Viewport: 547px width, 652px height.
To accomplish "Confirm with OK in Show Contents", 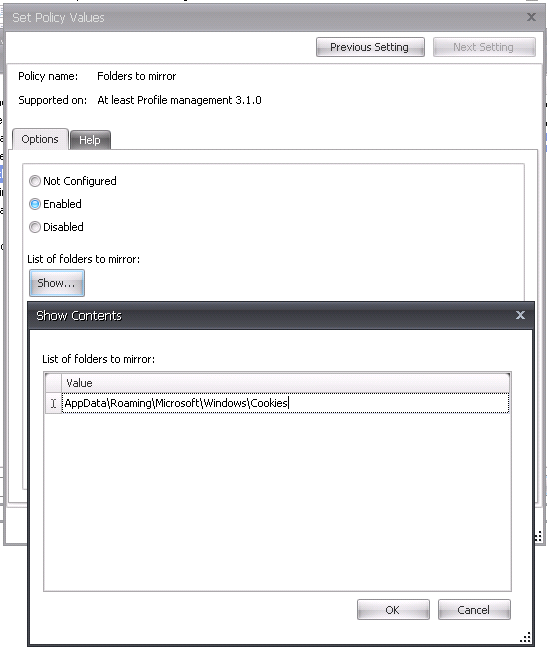I will pos(393,610).
